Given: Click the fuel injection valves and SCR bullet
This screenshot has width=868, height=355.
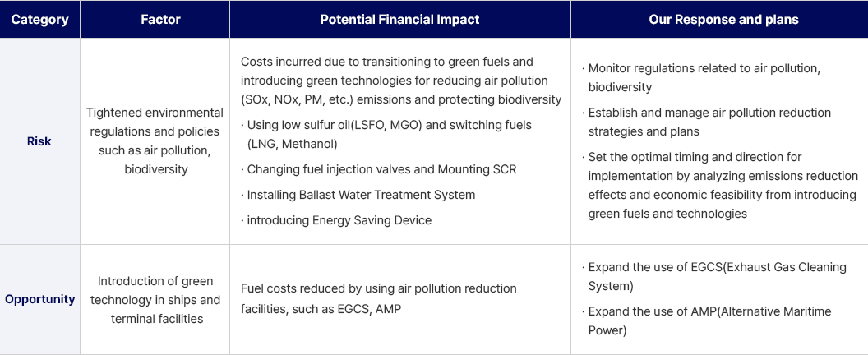Looking at the screenshot, I should click(381, 169).
